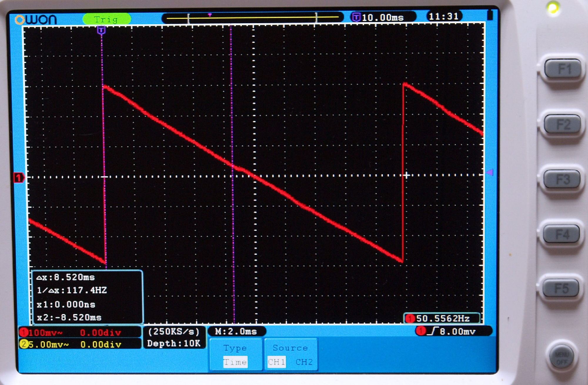Click the waveform memory position bar
Screen dimensions: 588x385
point(252,18)
